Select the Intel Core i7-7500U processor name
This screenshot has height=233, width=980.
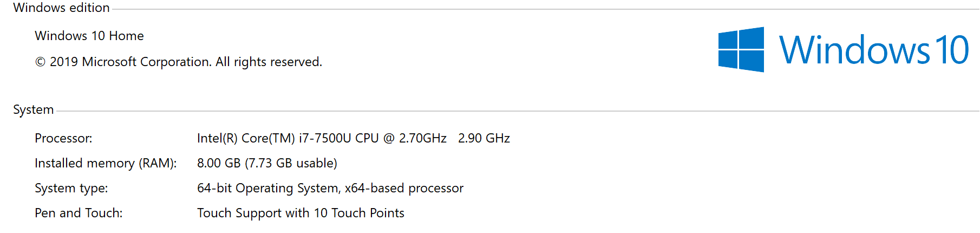pos(322,138)
